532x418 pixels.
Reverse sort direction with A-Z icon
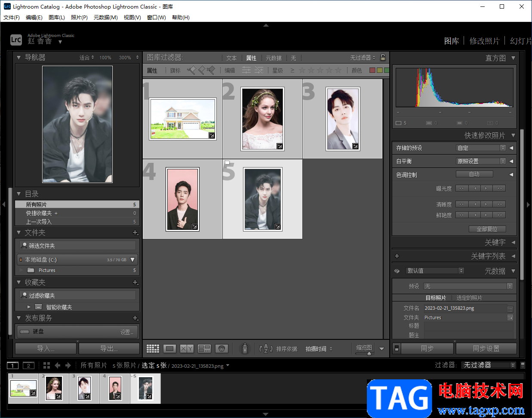point(266,348)
